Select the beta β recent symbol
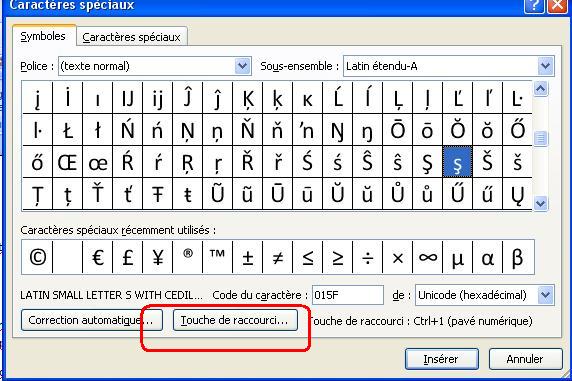Image resolution: width=572 pixels, height=381 pixels. 518,257
